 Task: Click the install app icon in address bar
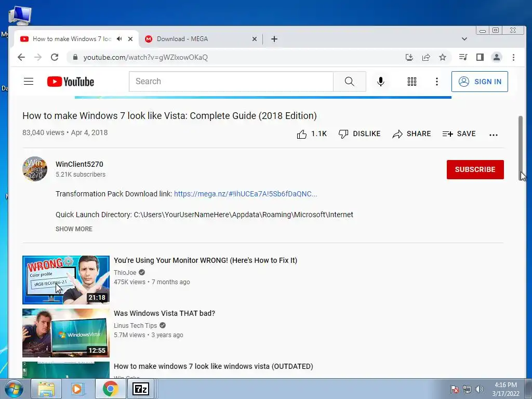coord(409,57)
